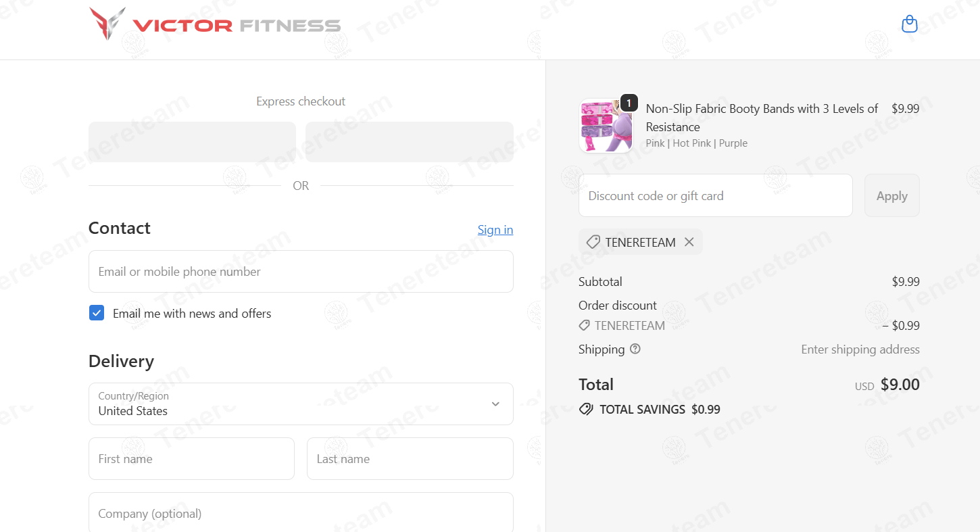Open the Sign in link
Screen dimensions: 980x532
pyautogui.click(x=495, y=229)
